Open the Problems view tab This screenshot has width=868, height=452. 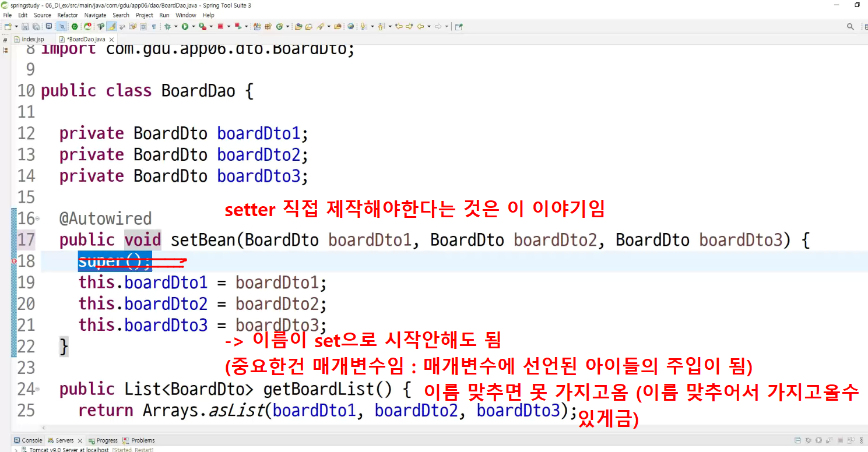139,440
